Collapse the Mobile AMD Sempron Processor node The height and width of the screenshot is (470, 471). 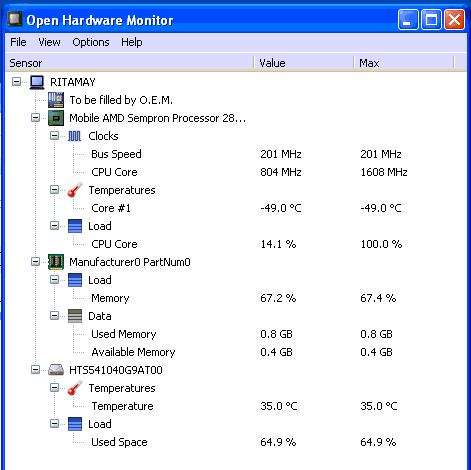click(35, 118)
